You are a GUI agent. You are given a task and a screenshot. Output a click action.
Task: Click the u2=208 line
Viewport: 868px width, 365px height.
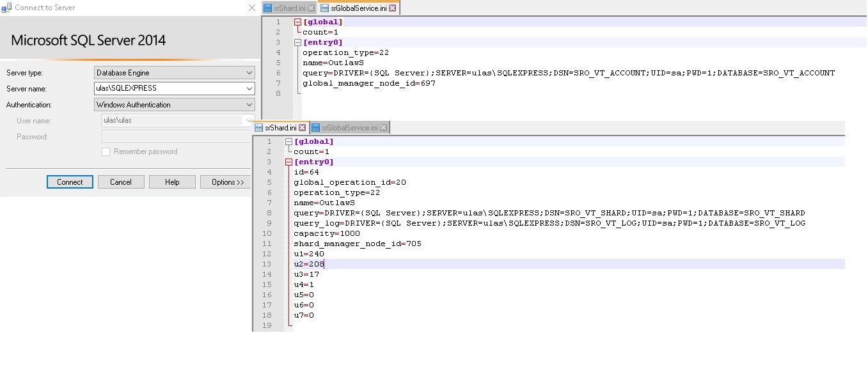(x=309, y=264)
